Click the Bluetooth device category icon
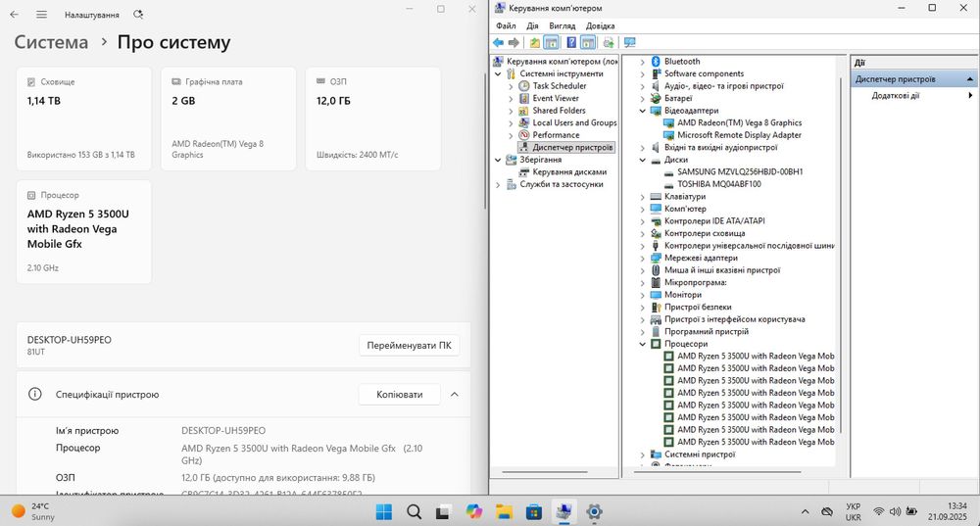 pyautogui.click(x=656, y=62)
